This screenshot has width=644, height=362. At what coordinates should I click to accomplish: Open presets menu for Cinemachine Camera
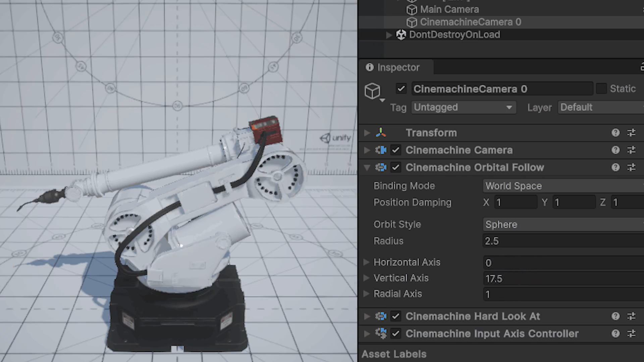[x=631, y=150]
